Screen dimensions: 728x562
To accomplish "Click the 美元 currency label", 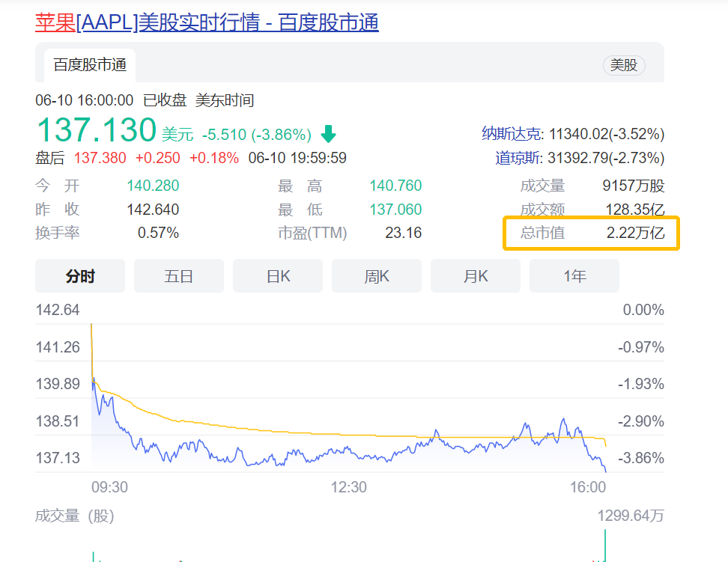I will pos(178,135).
